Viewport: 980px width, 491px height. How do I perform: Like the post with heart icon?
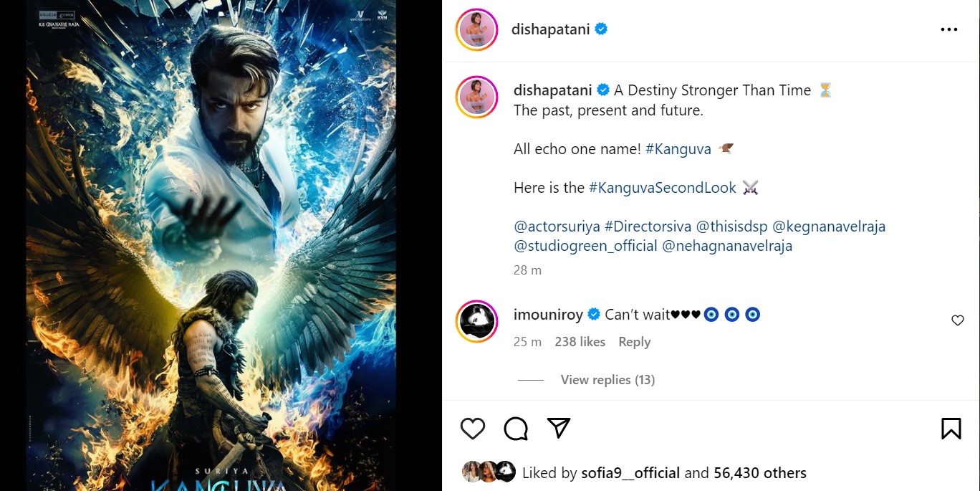[473, 429]
